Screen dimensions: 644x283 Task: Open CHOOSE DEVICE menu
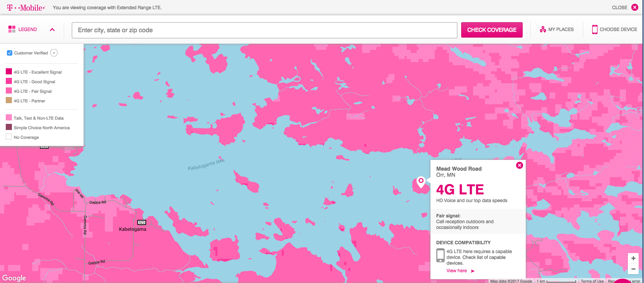[x=618, y=30]
